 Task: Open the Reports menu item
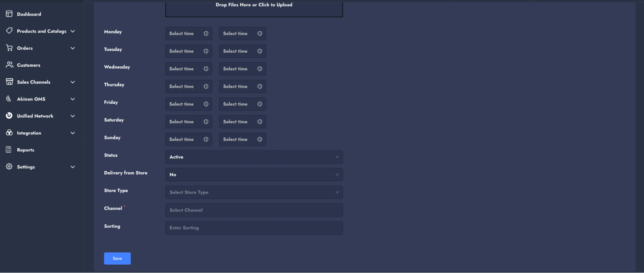coord(25,150)
